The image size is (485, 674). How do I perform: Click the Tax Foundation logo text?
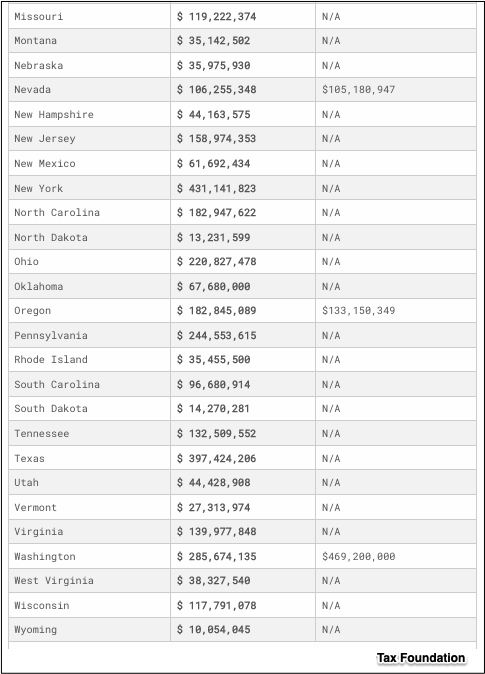[421, 658]
